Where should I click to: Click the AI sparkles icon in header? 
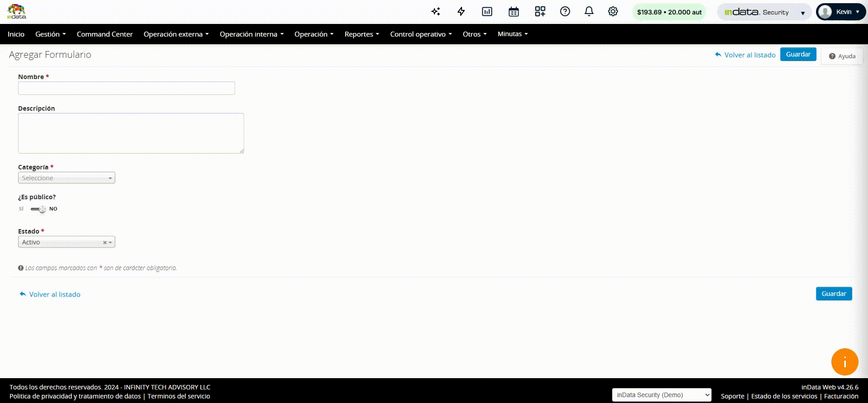coord(435,12)
